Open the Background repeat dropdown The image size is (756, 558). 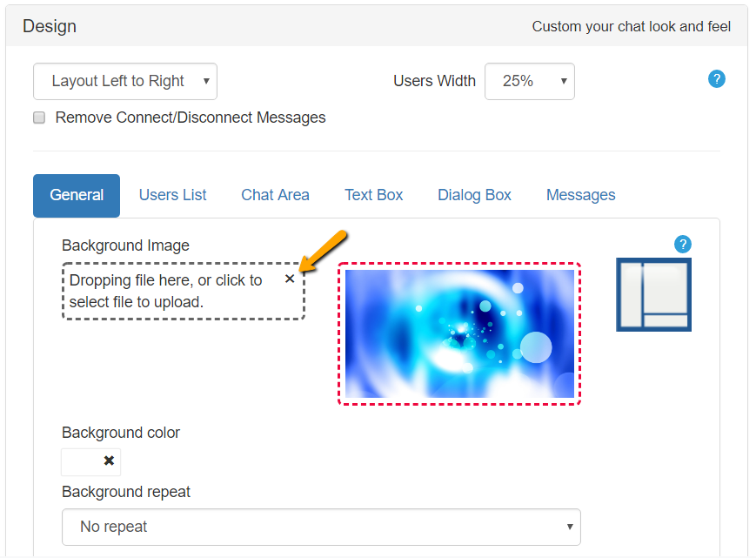(x=321, y=527)
